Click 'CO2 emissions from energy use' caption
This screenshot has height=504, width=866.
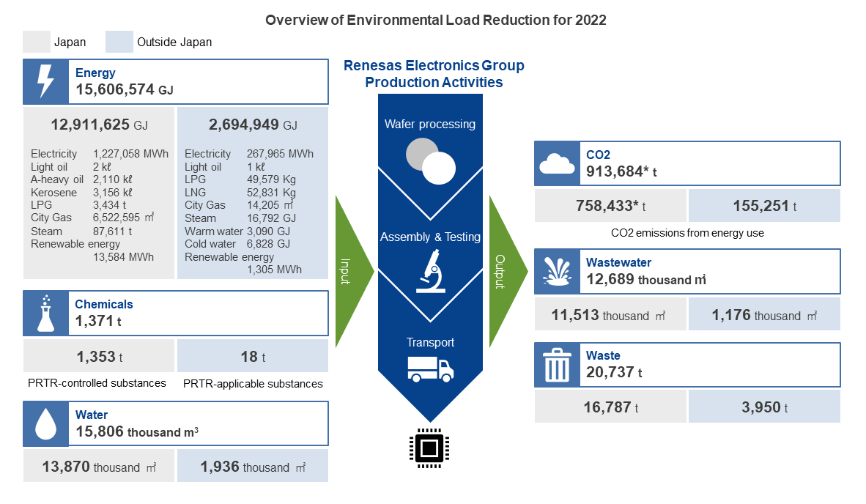pos(688,233)
